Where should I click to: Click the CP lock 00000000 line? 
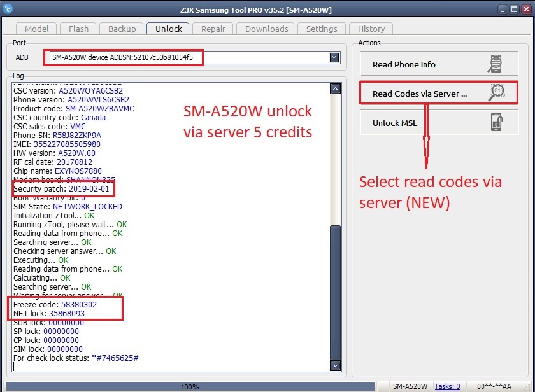click(46, 340)
